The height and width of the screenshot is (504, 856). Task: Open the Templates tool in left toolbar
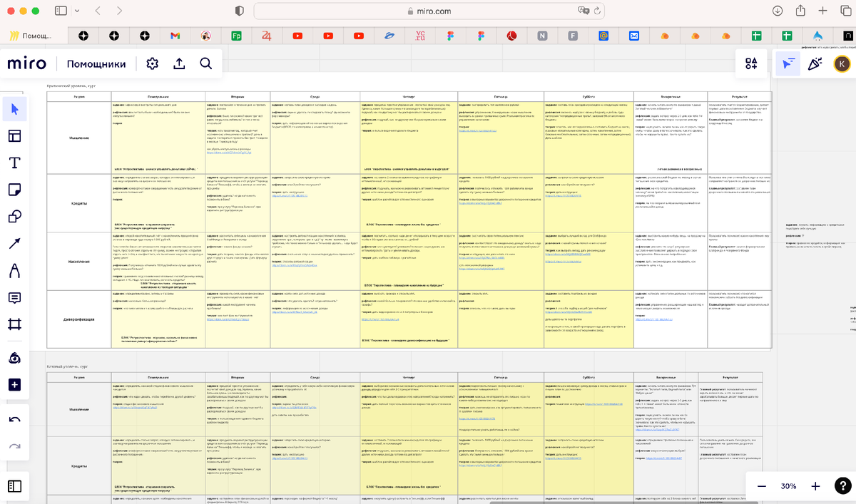coord(14,135)
